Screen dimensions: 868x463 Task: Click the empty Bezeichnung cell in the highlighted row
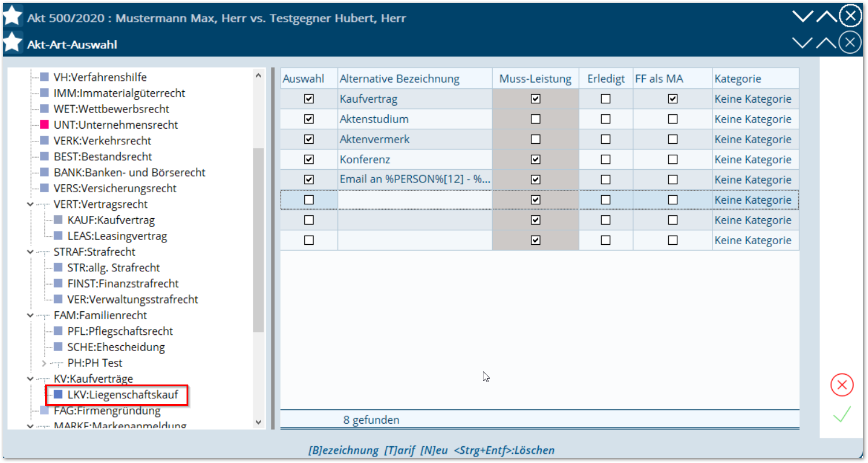[415, 200]
